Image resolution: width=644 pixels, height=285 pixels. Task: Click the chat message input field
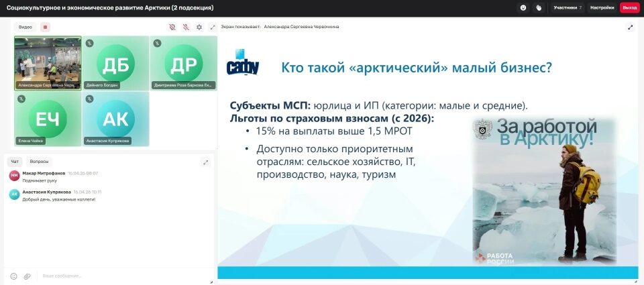pos(121,276)
